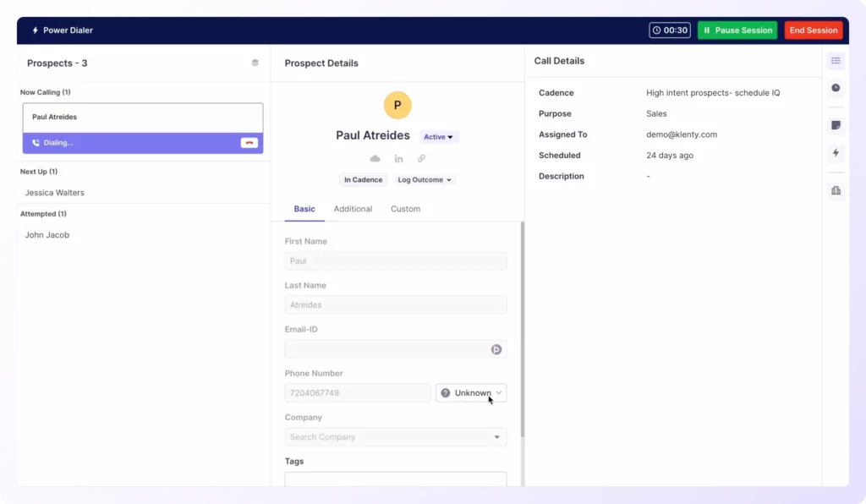The width and height of the screenshot is (866, 504).
Task: Open the Custom fields tab
Action: (x=405, y=208)
